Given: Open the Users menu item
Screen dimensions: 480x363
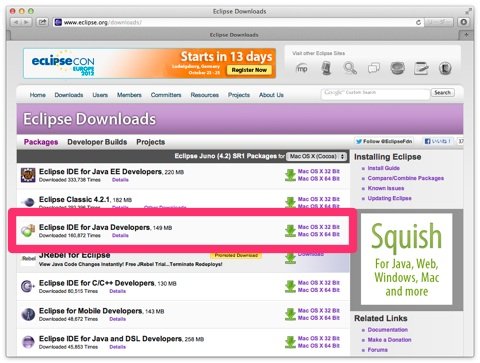Looking at the screenshot, I should pyautogui.click(x=100, y=95).
